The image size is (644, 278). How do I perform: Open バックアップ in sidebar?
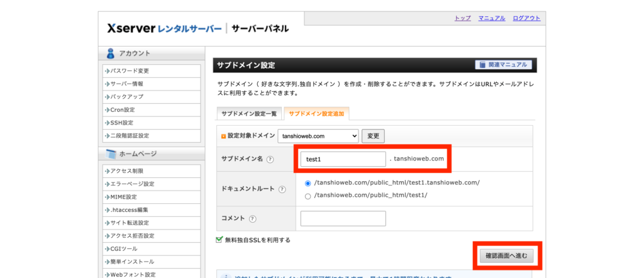pos(152,96)
